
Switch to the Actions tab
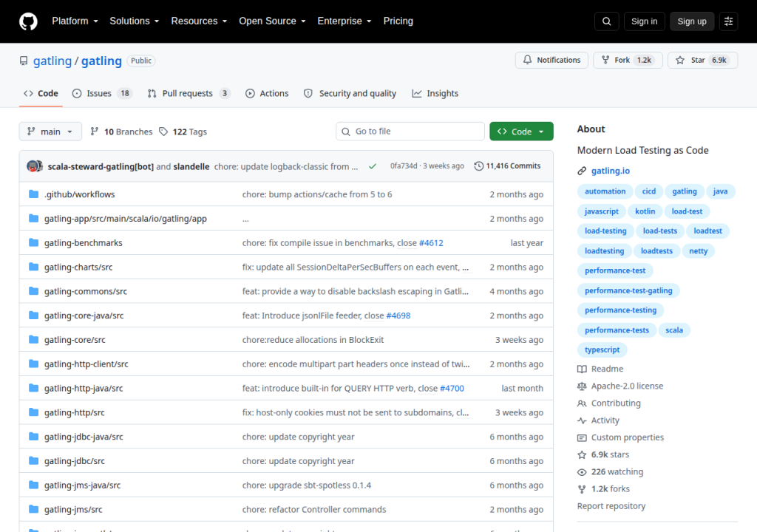click(x=267, y=93)
